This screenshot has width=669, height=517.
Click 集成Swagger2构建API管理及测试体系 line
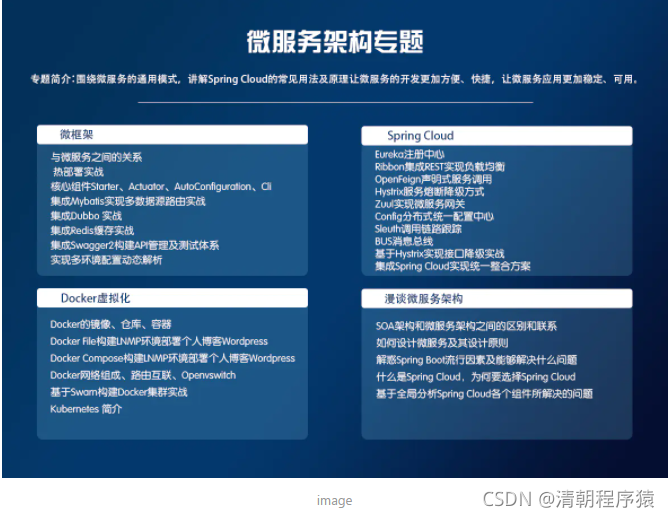click(135, 245)
